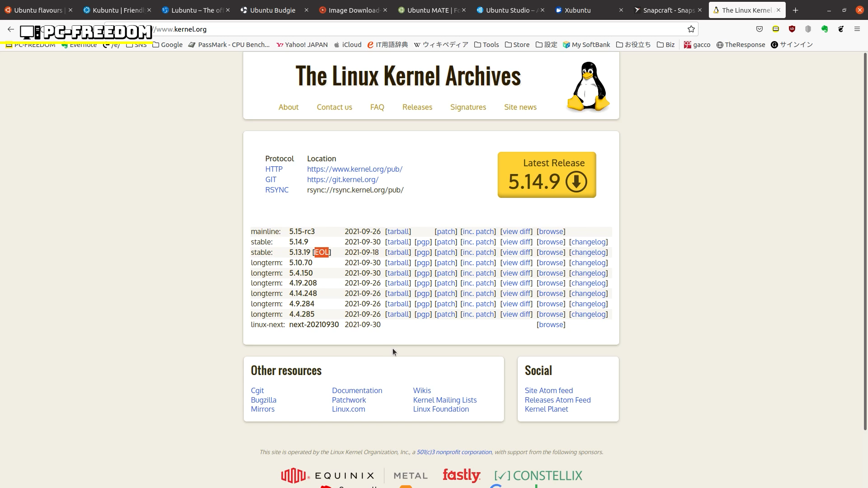The image size is (868, 488).
Task: Click the www.kernel.org address bar field
Action: 407,29
